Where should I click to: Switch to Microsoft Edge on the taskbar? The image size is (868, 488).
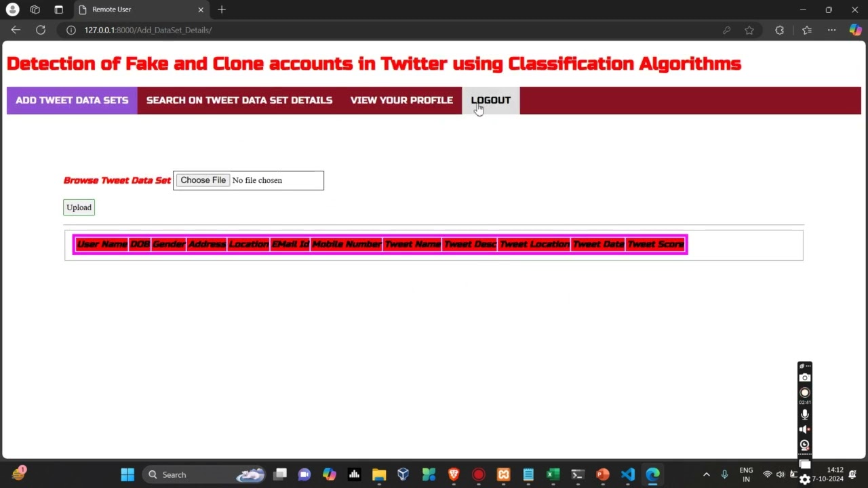[x=652, y=474]
